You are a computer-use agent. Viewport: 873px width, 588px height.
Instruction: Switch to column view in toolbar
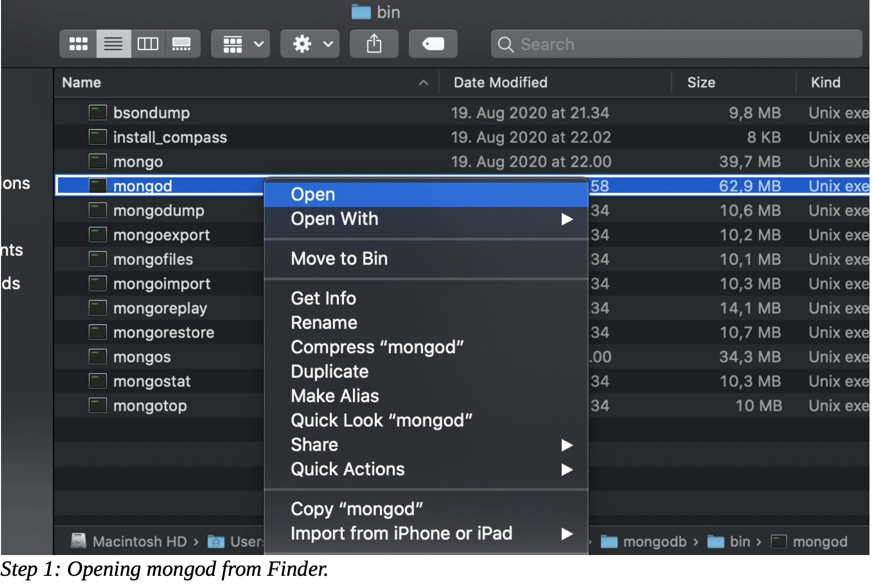point(148,44)
